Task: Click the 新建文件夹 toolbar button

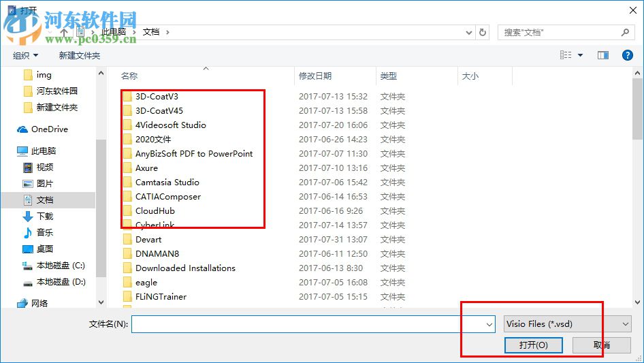Action: 79,55
